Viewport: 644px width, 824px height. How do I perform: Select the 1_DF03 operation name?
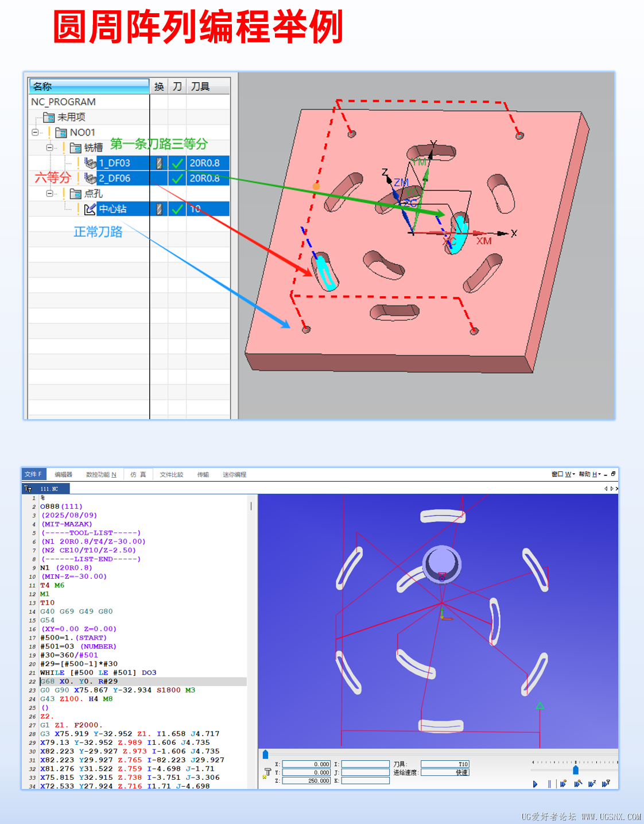(115, 163)
